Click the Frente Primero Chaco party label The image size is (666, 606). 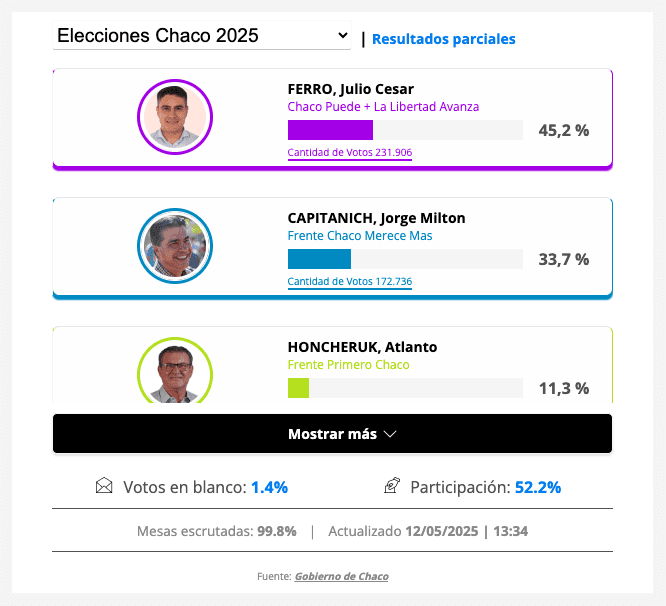tap(348, 365)
